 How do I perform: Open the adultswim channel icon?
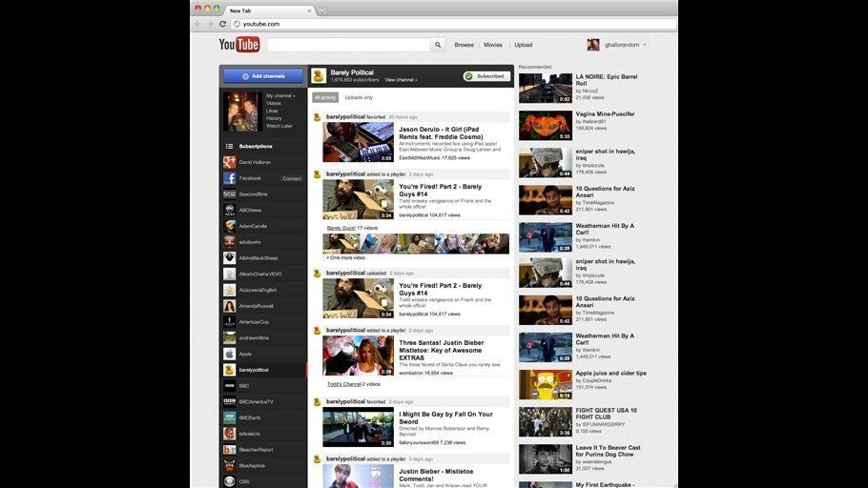229,242
